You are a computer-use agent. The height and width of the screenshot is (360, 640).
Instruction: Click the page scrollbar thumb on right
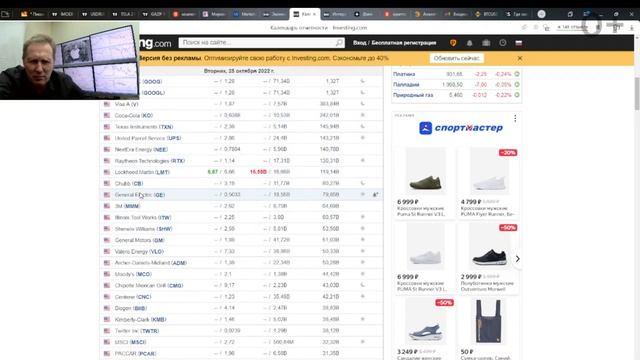(637, 93)
